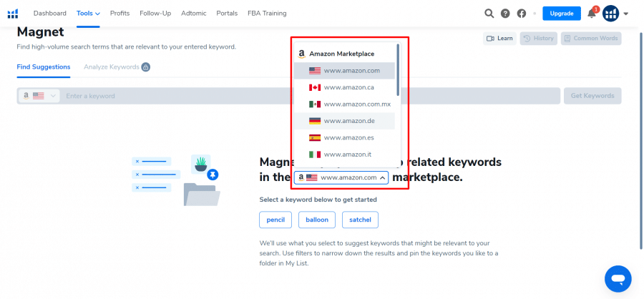Open the notifications bell icon
Screen dimensions: 644x299
tap(592, 14)
